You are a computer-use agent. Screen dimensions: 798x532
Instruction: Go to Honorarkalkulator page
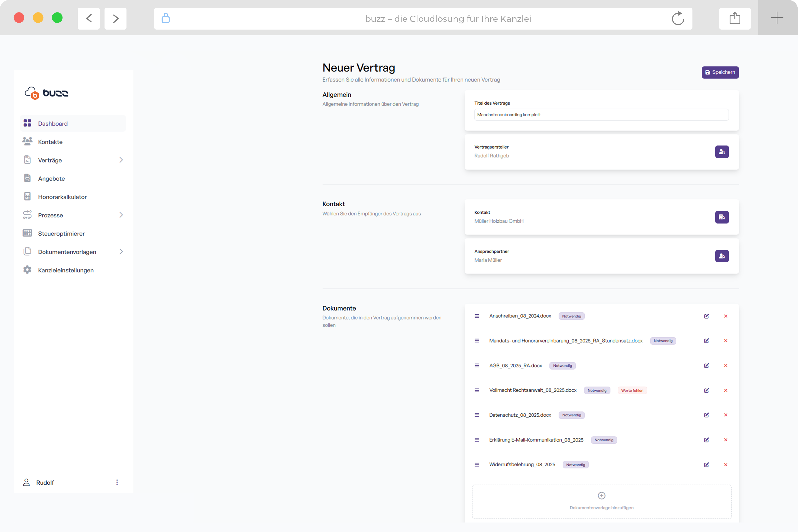[63, 197]
